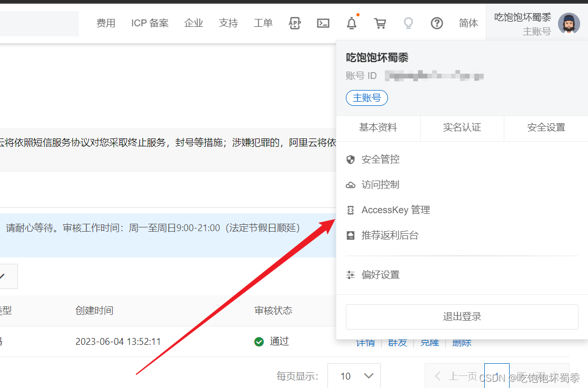Open the 克隆 link in the table row

coord(430,342)
